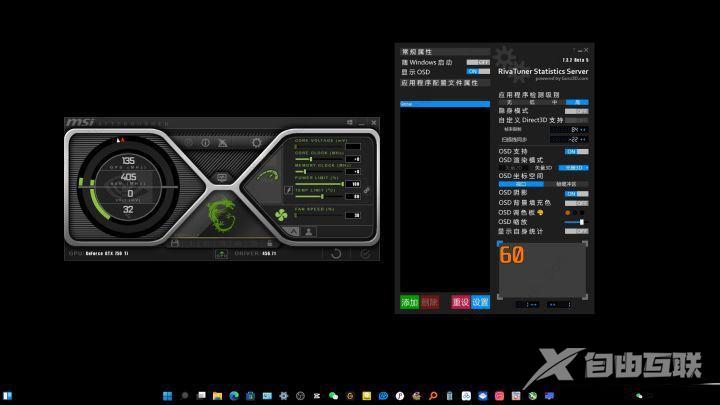Select the Global profile row

445,104
